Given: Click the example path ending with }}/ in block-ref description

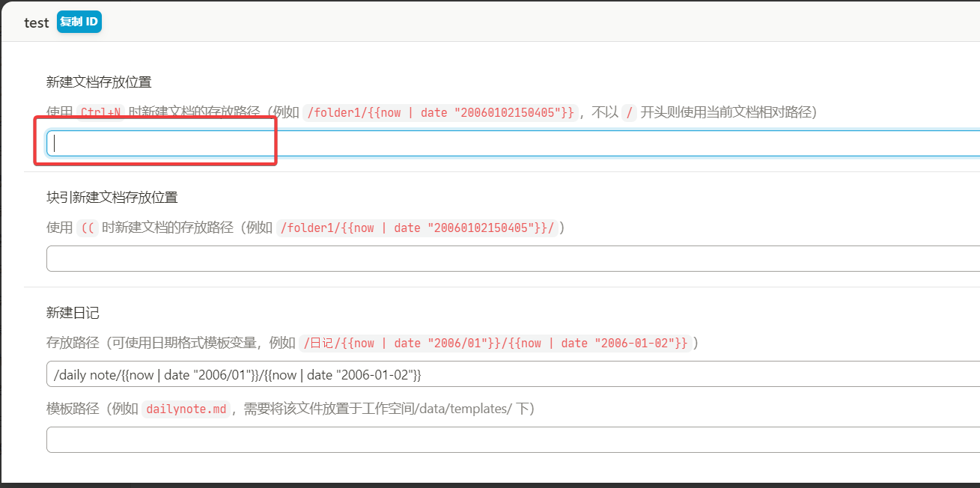Looking at the screenshot, I should pos(417,228).
